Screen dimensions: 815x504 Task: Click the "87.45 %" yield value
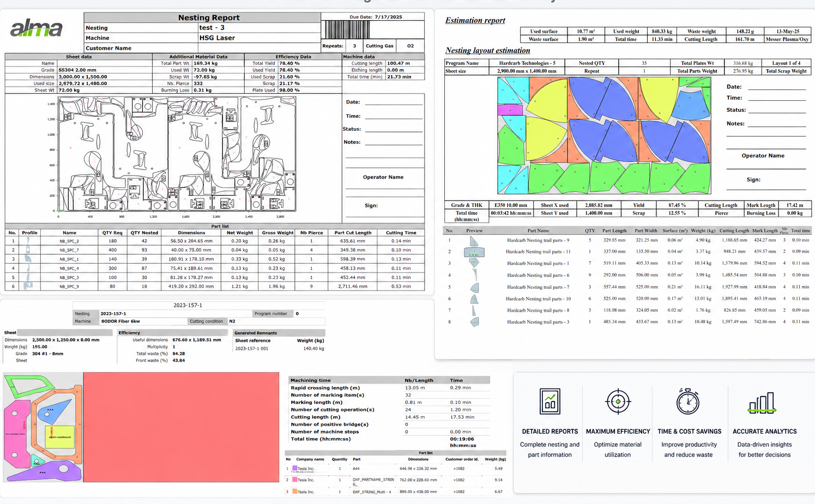pos(677,205)
